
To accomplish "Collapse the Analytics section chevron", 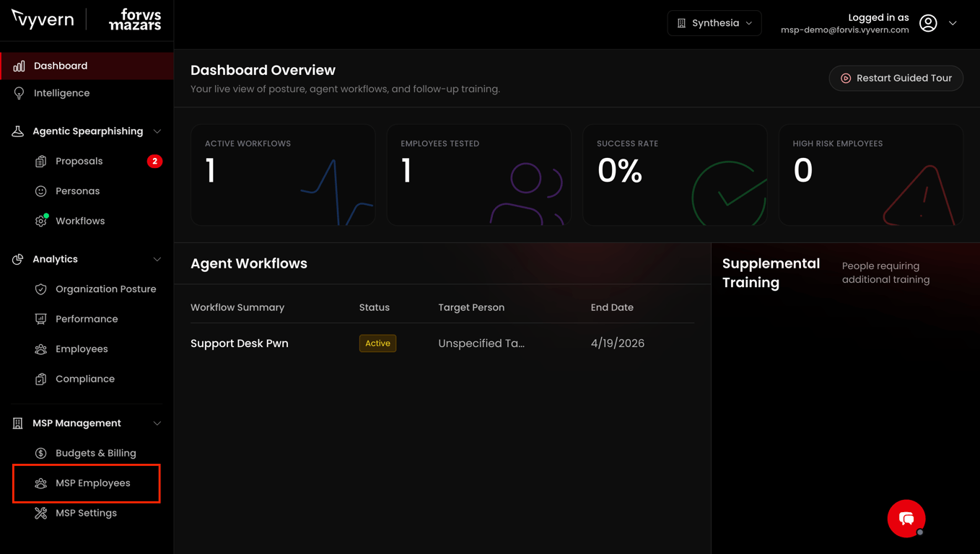I will pyautogui.click(x=157, y=259).
